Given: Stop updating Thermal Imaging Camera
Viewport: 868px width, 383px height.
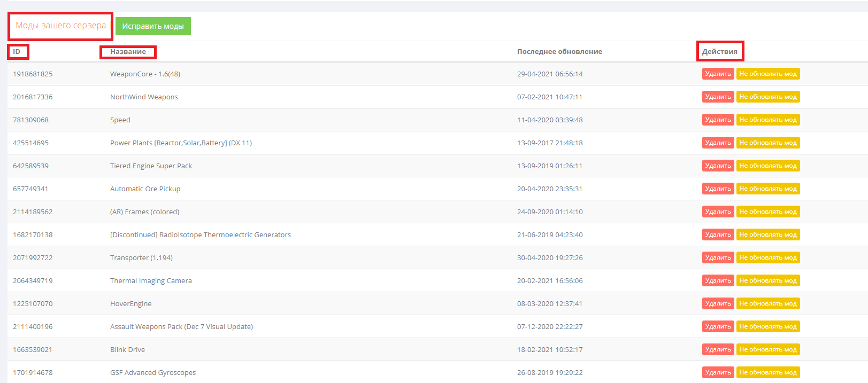Looking at the screenshot, I should [x=768, y=280].
